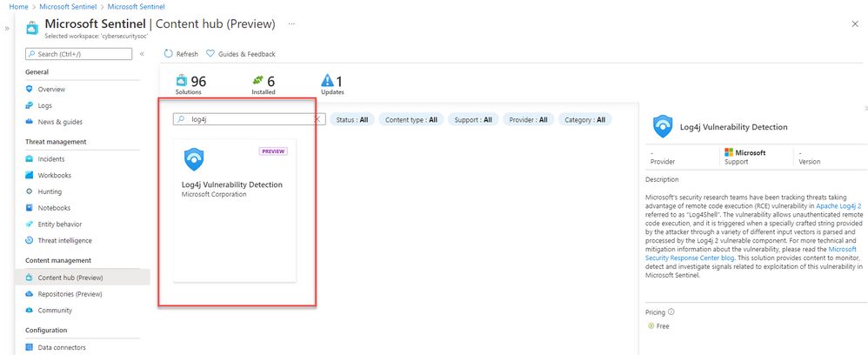The image size is (868, 355).
Task: Expand the far-left portal menu chevrons
Action: click(7, 28)
